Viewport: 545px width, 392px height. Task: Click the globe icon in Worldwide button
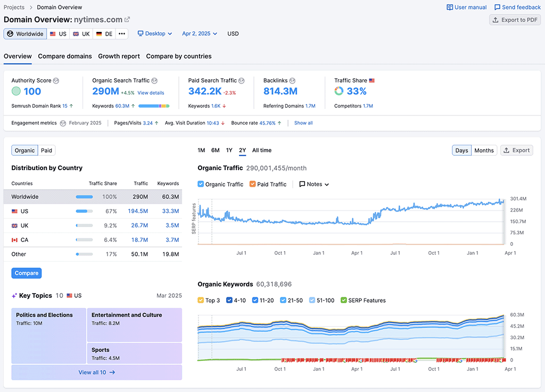pyautogui.click(x=11, y=34)
